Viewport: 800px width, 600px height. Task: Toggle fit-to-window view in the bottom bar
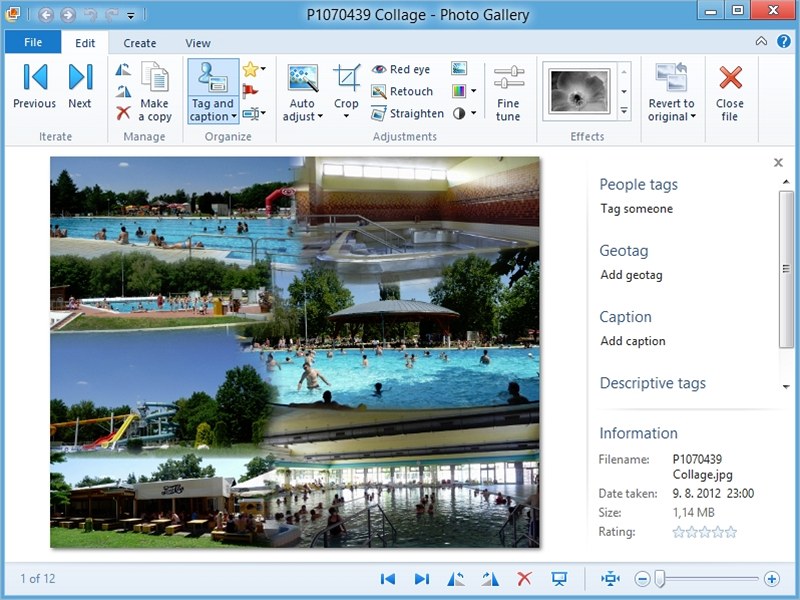[610, 579]
